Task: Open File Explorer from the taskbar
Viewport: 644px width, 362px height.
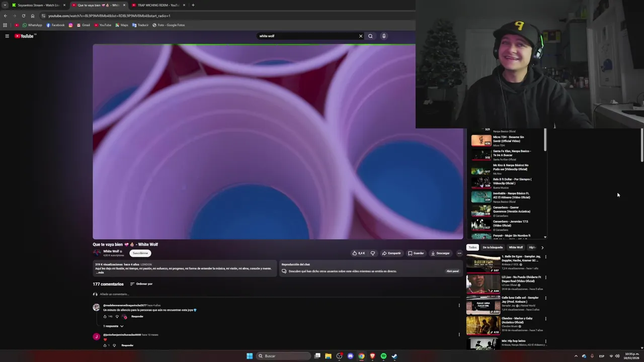Action: pos(328,356)
